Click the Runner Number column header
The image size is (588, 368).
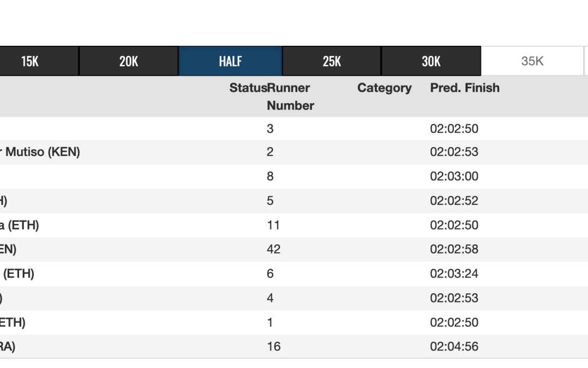pyautogui.click(x=290, y=96)
